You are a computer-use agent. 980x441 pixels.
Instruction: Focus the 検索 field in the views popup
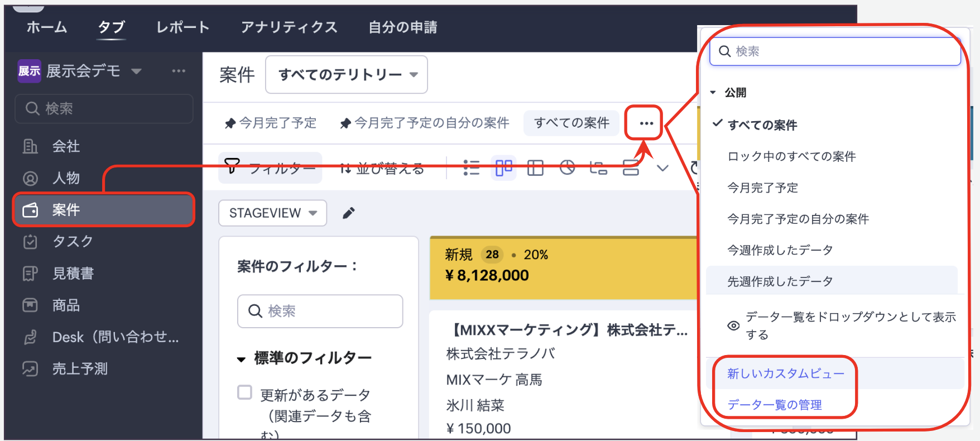click(x=835, y=51)
